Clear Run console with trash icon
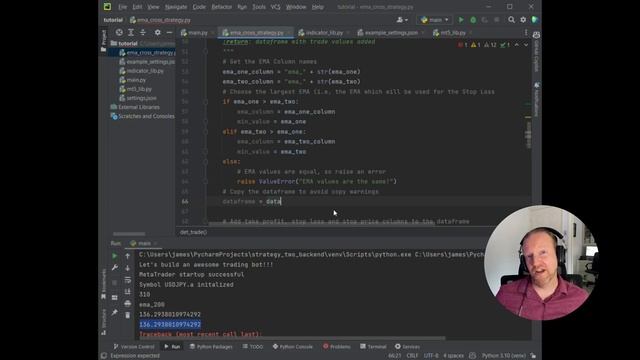The height and width of the screenshot is (360, 640). pyautogui.click(x=127, y=315)
